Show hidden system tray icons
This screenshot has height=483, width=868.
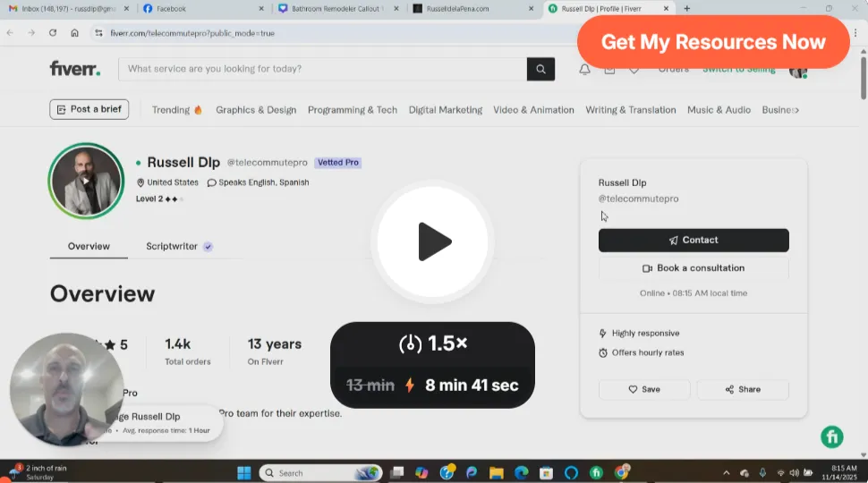coord(727,473)
